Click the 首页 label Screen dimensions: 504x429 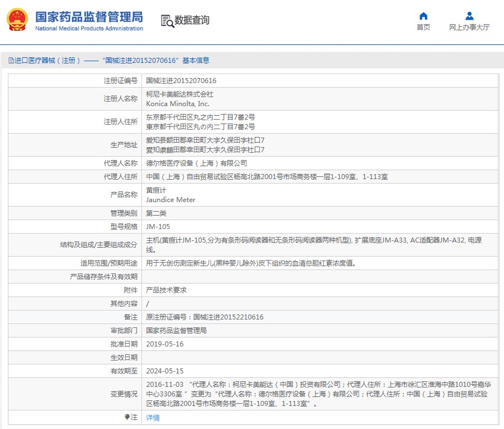(423, 28)
